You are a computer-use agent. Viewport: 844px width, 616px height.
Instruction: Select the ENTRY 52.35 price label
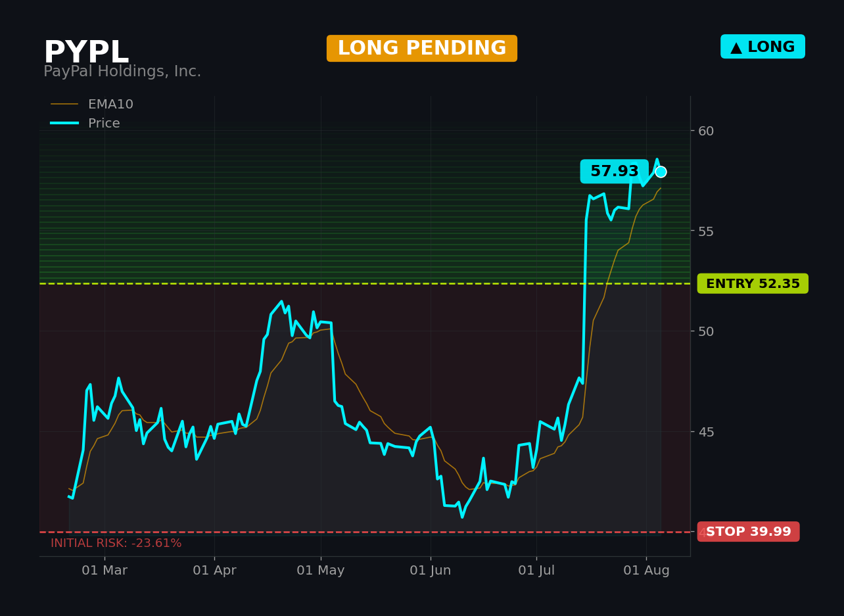[753, 283]
